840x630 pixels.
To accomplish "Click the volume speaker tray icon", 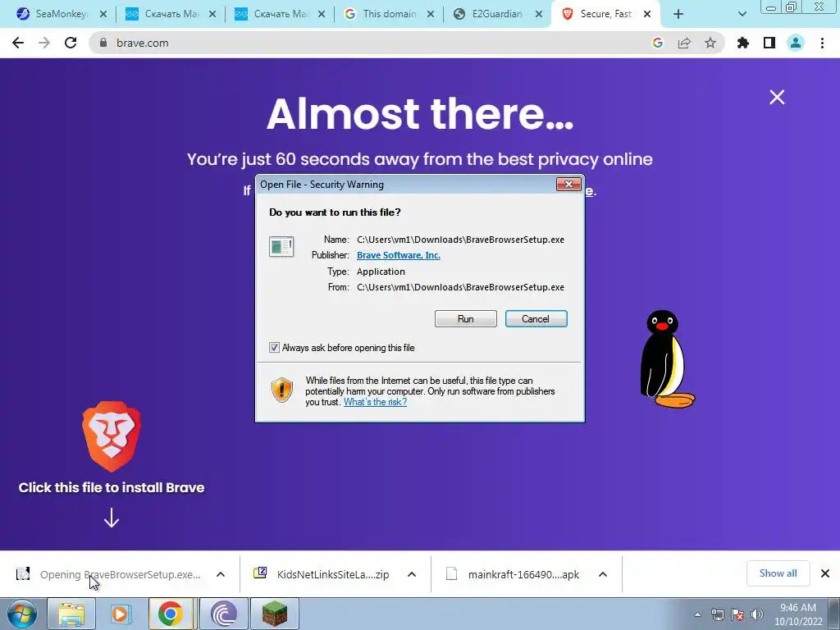I will [x=756, y=614].
